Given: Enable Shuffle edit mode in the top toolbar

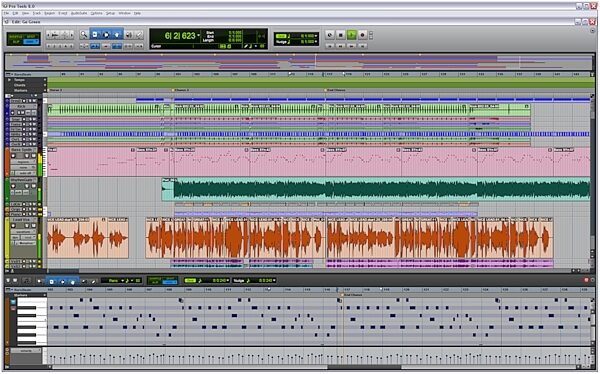Looking at the screenshot, I should click(x=16, y=36).
